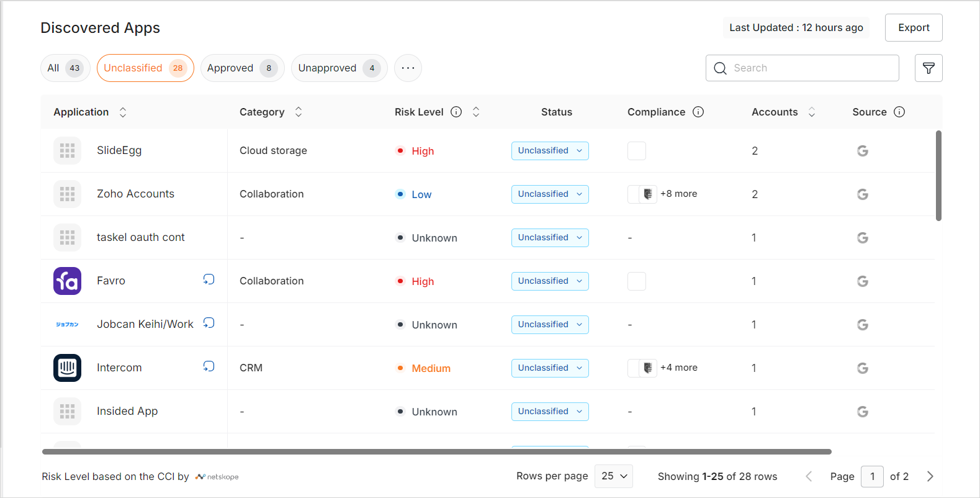Click Google source icon in SlideEgg row
980x498 pixels.
point(863,151)
